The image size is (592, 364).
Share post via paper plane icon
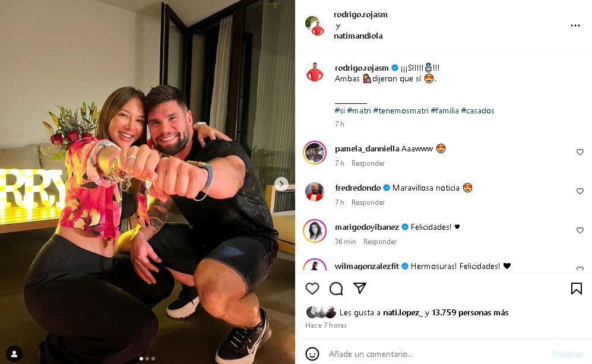tap(360, 289)
